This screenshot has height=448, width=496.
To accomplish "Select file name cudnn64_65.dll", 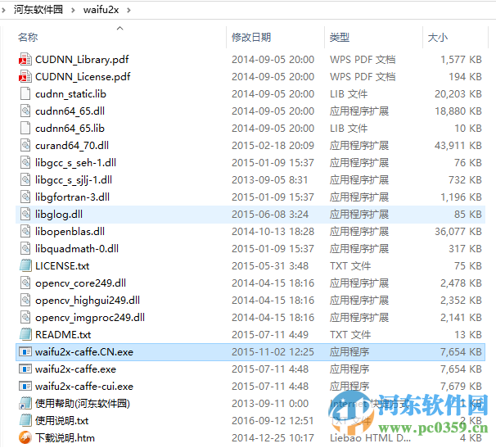I will 70,111.
